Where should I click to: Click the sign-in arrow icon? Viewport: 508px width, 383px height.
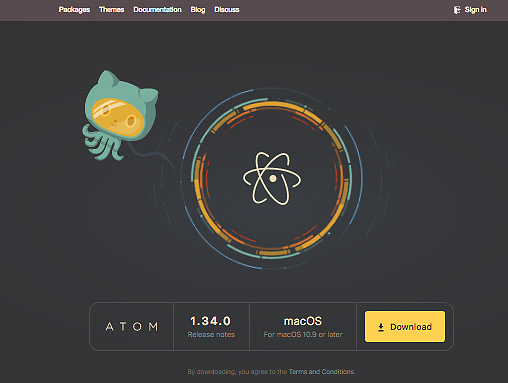(x=457, y=10)
